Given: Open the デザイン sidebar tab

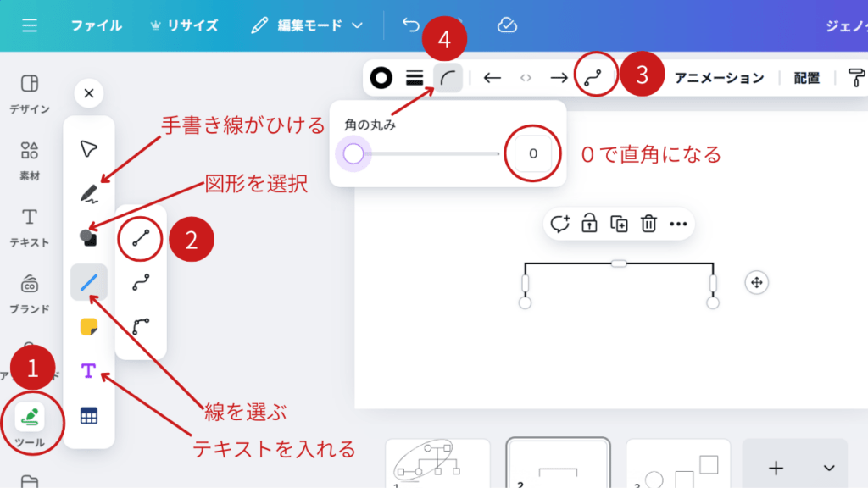Looking at the screenshot, I should [x=30, y=93].
